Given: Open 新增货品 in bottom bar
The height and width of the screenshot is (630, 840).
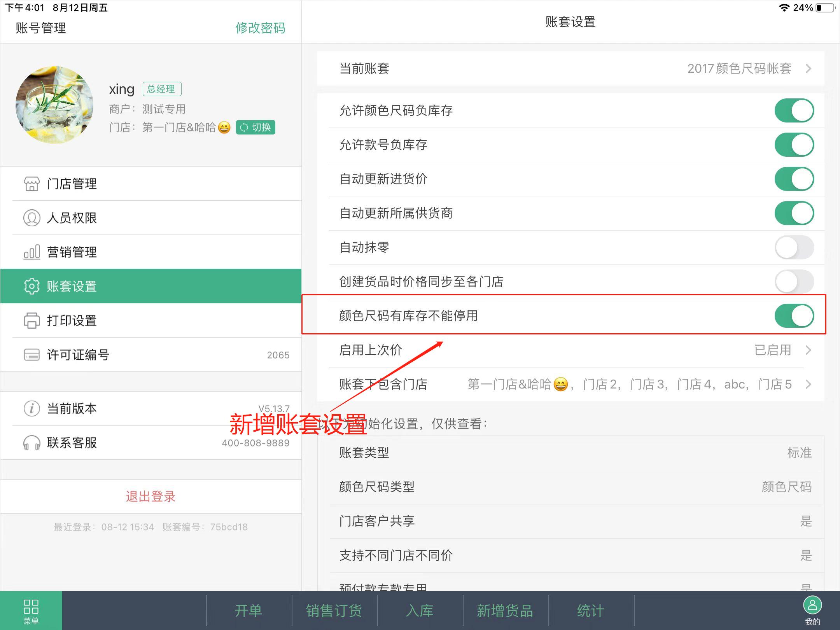Looking at the screenshot, I should (505, 611).
